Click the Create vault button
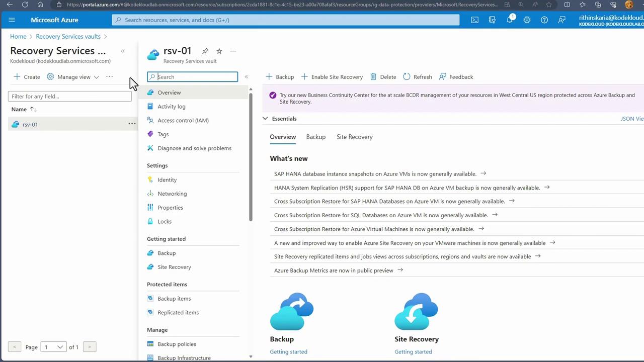 (x=27, y=77)
